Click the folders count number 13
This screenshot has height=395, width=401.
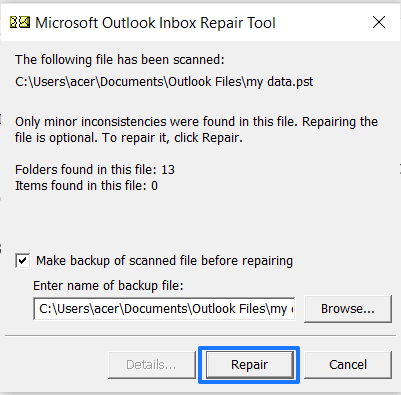pos(168,170)
